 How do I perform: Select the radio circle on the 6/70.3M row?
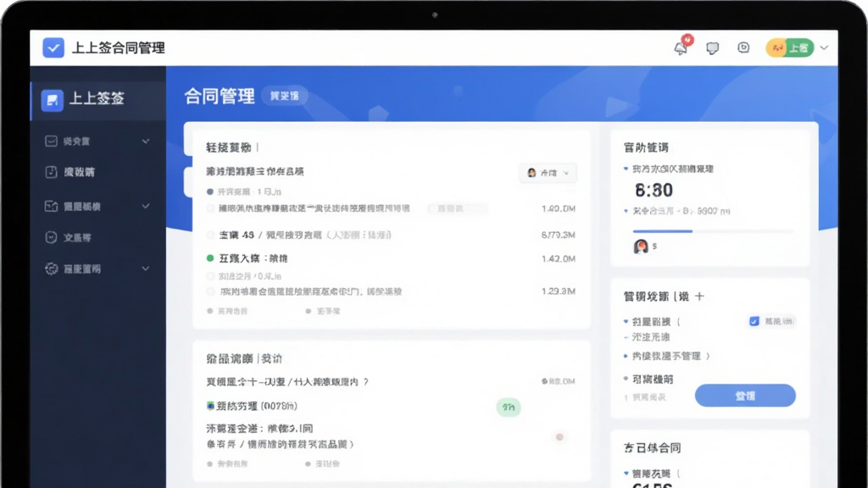[x=210, y=236]
